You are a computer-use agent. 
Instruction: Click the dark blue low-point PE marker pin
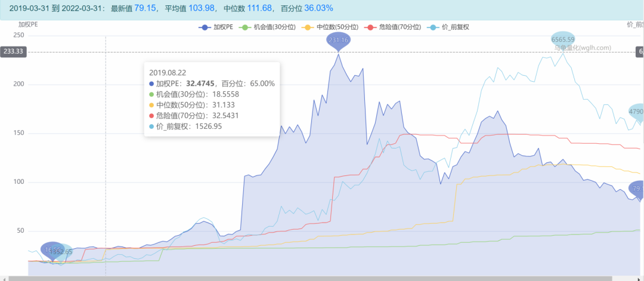pyautogui.click(x=51, y=250)
